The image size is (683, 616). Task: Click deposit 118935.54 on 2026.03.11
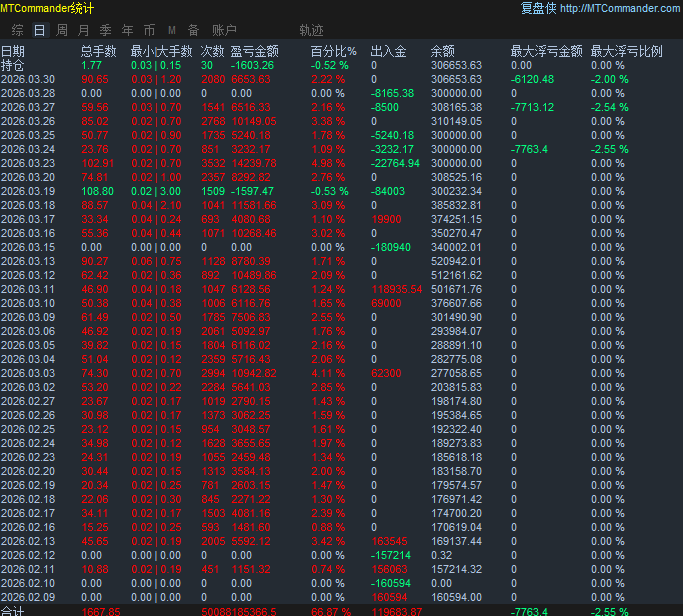(397, 289)
